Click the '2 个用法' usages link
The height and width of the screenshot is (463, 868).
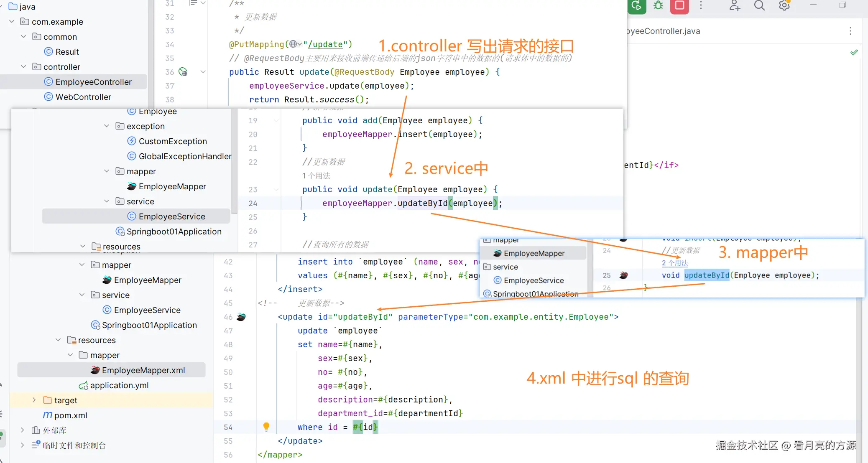click(x=674, y=263)
